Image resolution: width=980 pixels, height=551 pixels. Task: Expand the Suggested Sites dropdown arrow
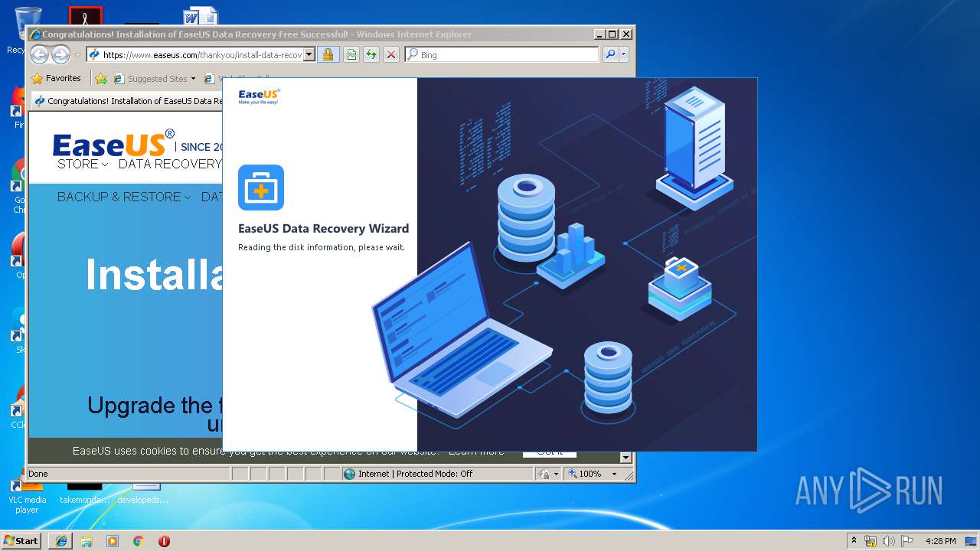tap(193, 78)
